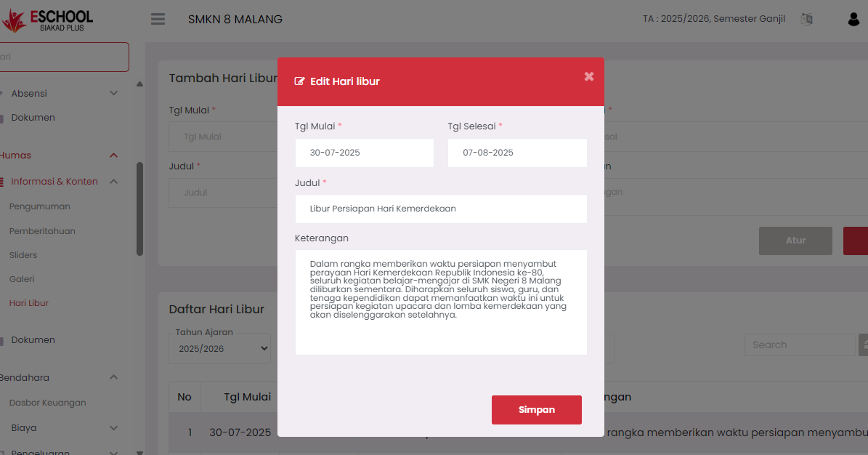Click the user profile icon
Viewport: 868px width, 455px height.
[853, 20]
